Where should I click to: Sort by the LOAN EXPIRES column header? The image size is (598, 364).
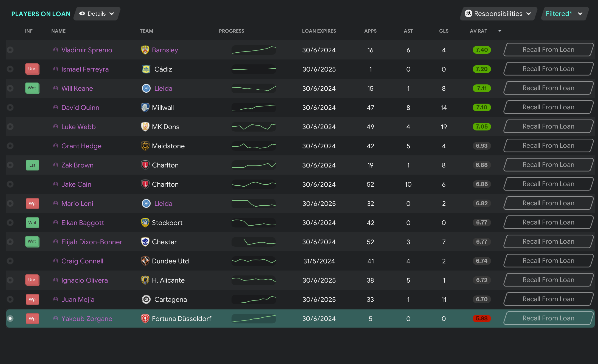click(319, 31)
